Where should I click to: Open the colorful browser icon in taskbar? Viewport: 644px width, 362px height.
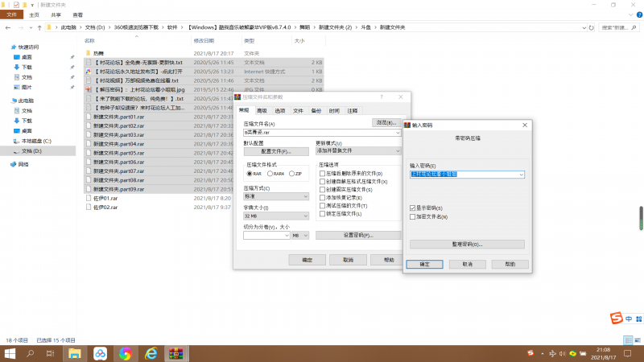click(125, 353)
